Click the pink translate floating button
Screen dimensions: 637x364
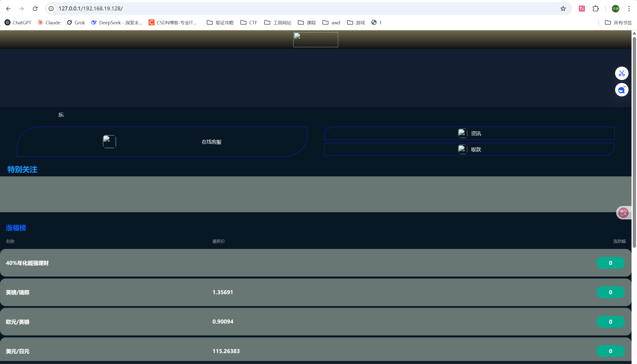click(x=623, y=213)
